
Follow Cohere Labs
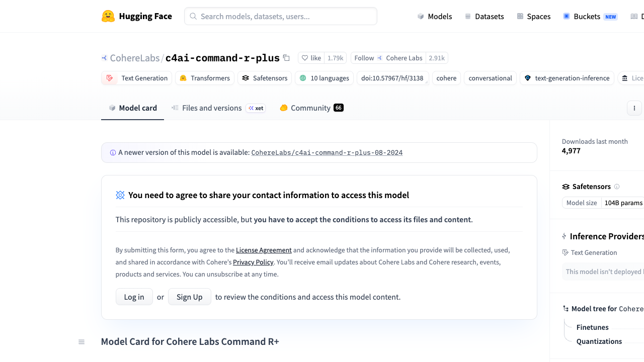388,58
